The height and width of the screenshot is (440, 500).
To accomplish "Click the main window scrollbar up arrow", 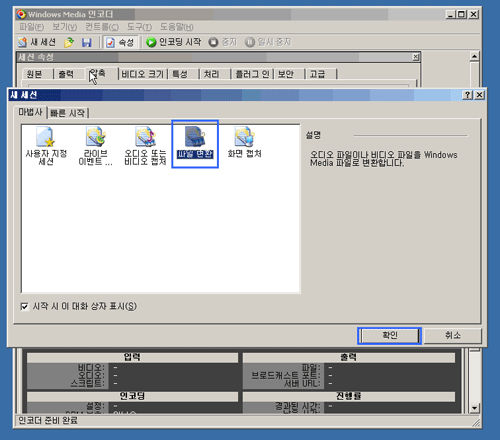I will (x=474, y=57).
